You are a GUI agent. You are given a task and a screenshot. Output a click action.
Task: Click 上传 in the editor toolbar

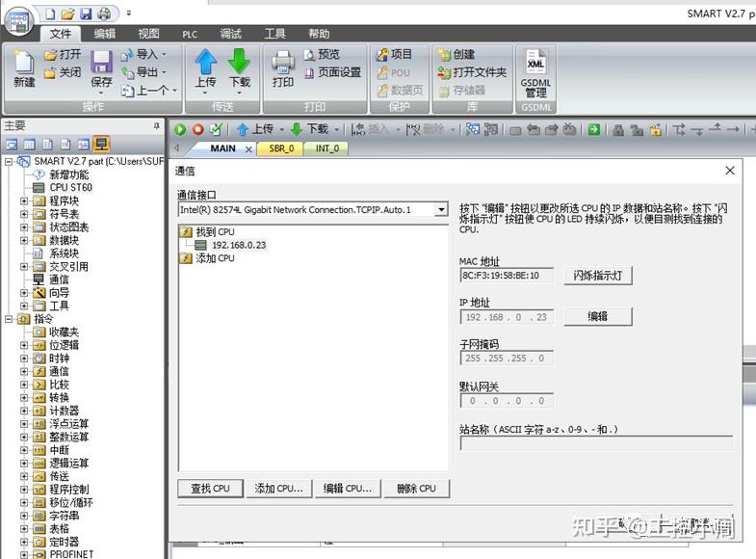pos(256,129)
